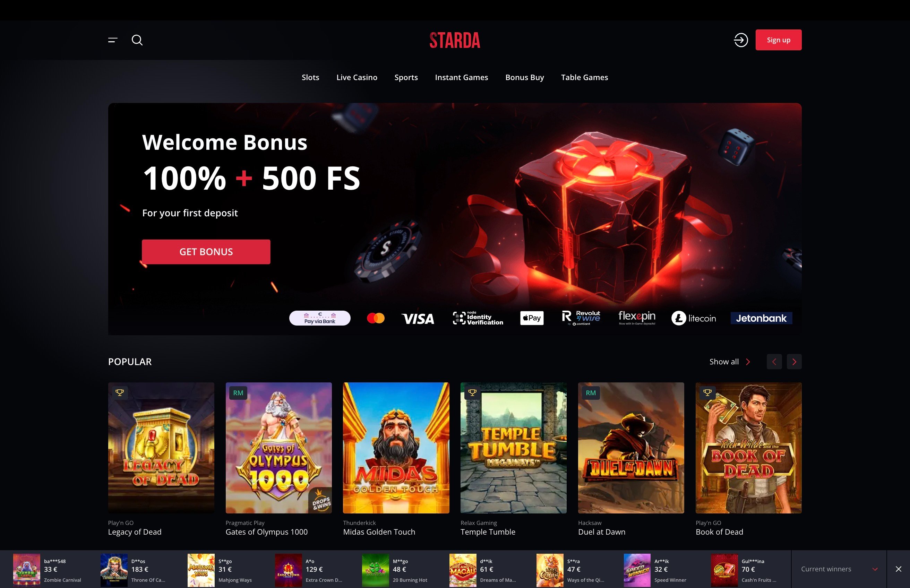Click the STARDA logo
The width and height of the screenshot is (910, 588).
455,40
